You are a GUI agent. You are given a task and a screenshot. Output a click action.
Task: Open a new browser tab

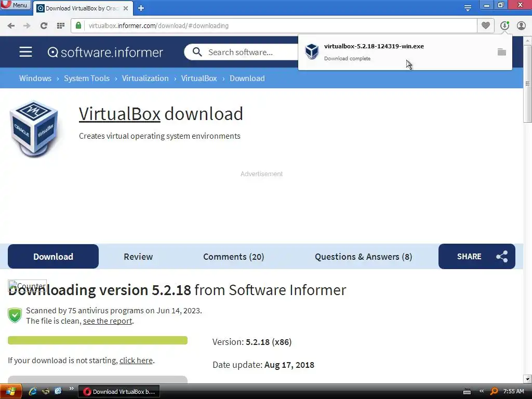(141, 8)
